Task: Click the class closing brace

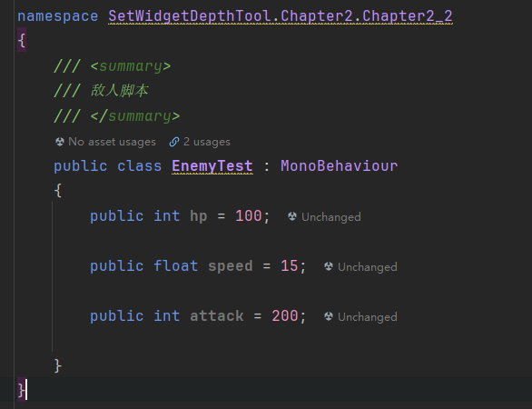Action: tap(58, 365)
